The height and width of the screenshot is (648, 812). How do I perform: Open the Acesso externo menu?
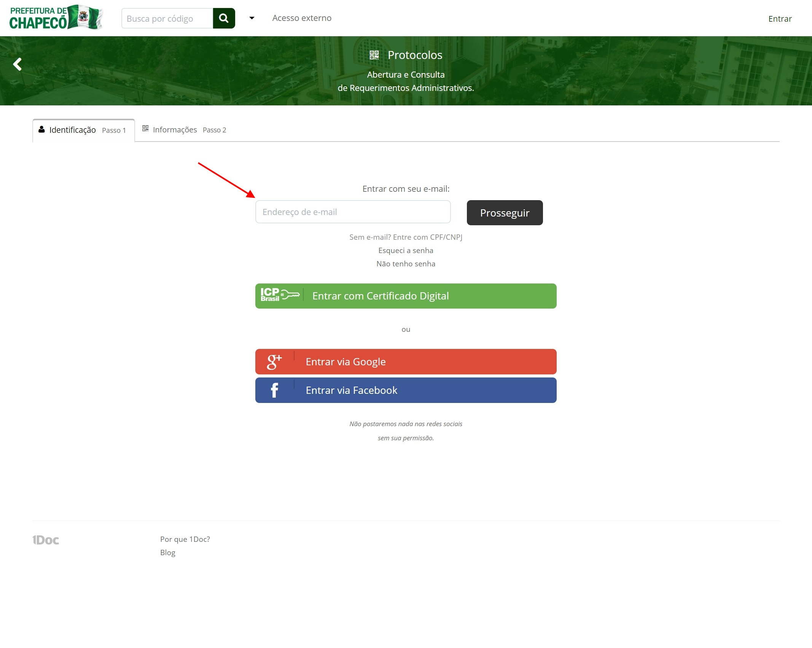tap(302, 18)
